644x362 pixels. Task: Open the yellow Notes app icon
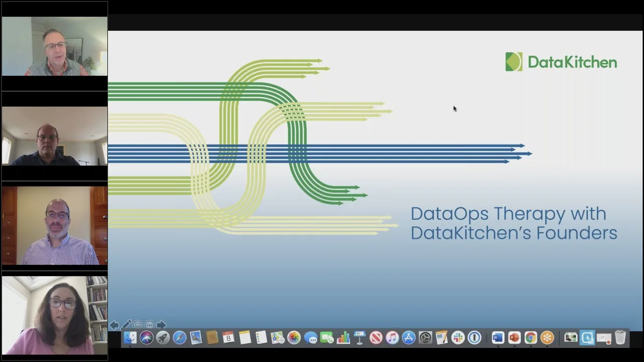245,338
